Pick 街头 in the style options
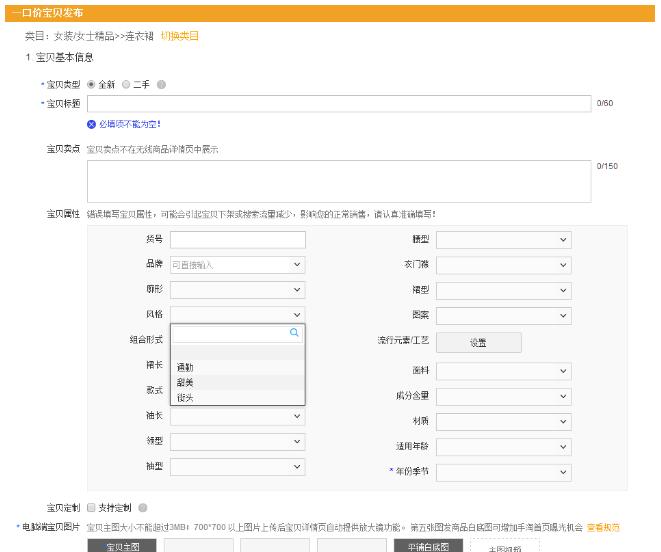 (x=186, y=397)
